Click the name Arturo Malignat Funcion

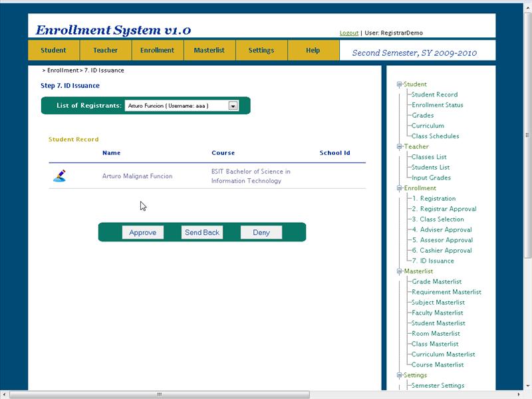pyautogui.click(x=138, y=176)
